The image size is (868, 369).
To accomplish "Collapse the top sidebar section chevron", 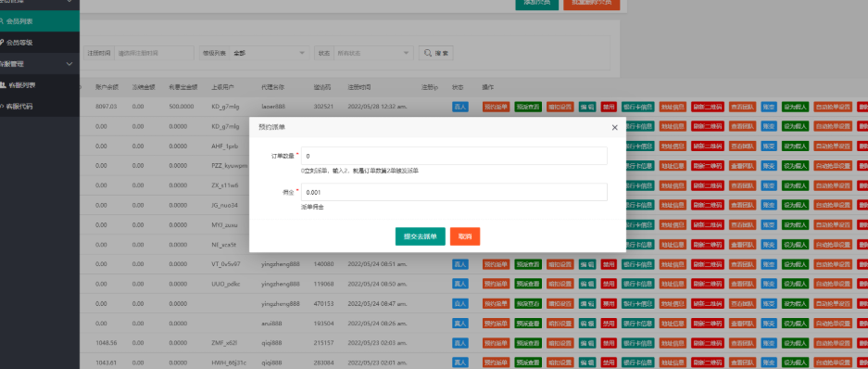I will [69, 2].
